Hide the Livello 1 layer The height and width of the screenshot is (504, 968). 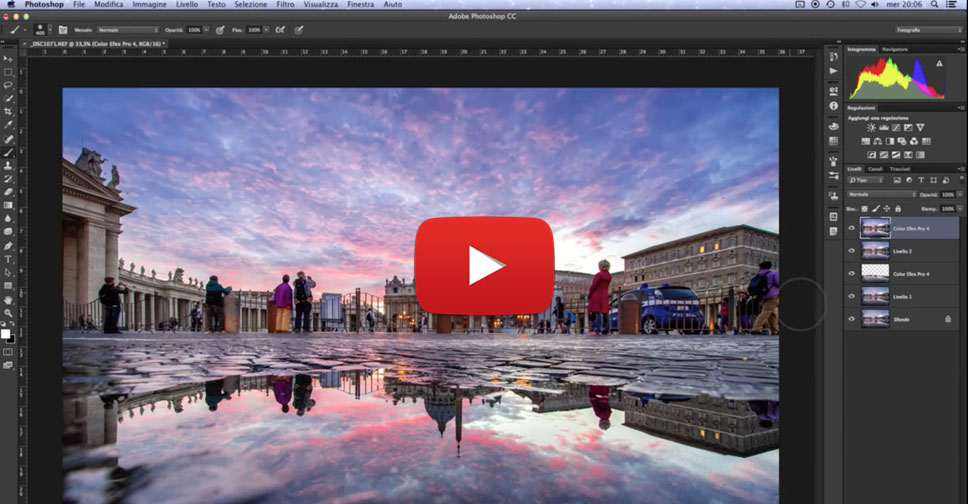pyautogui.click(x=851, y=296)
